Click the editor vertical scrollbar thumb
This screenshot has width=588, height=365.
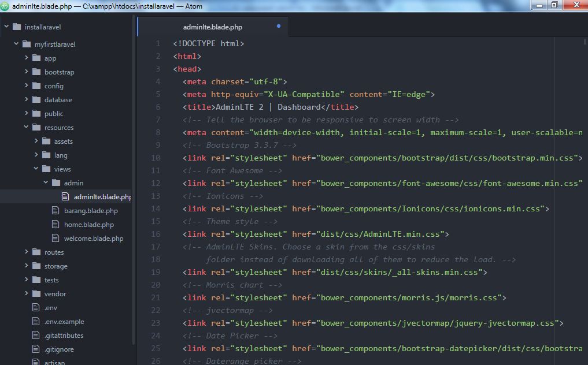(585, 41)
